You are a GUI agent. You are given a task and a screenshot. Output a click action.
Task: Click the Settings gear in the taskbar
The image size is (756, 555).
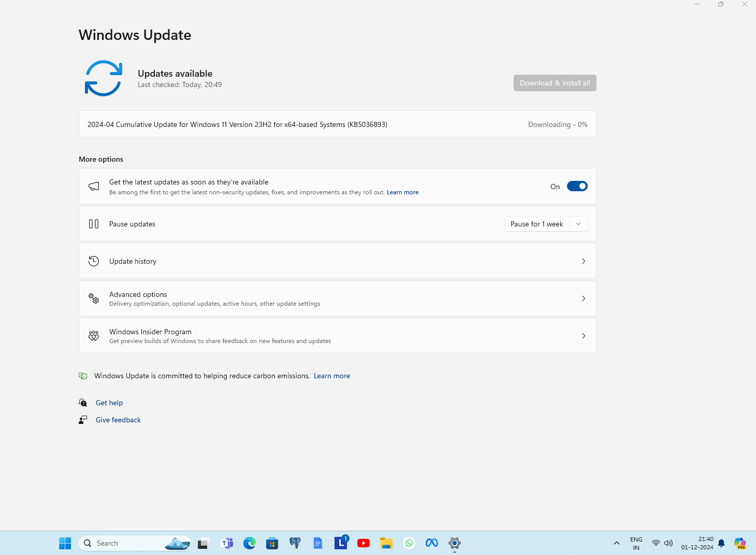455,543
